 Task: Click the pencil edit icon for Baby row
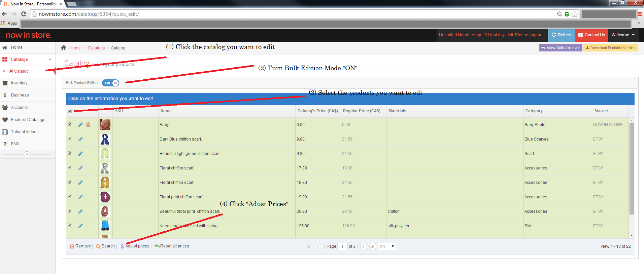coord(80,125)
